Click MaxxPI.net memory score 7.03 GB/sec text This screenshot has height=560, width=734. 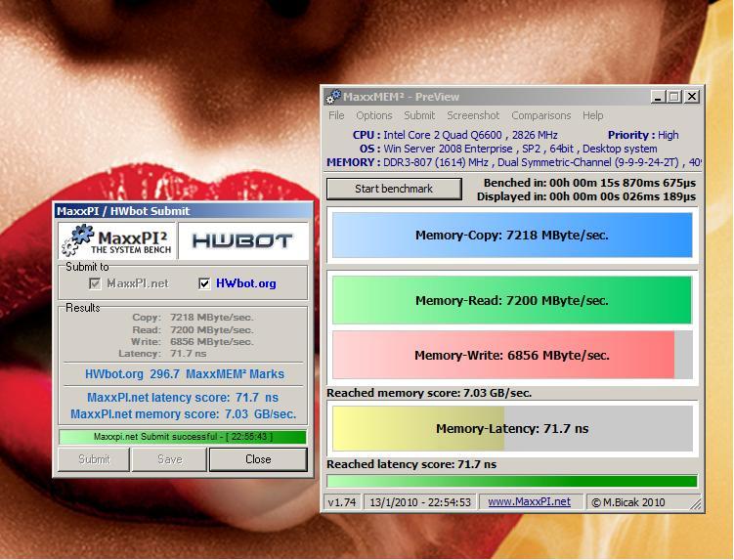[183, 414]
